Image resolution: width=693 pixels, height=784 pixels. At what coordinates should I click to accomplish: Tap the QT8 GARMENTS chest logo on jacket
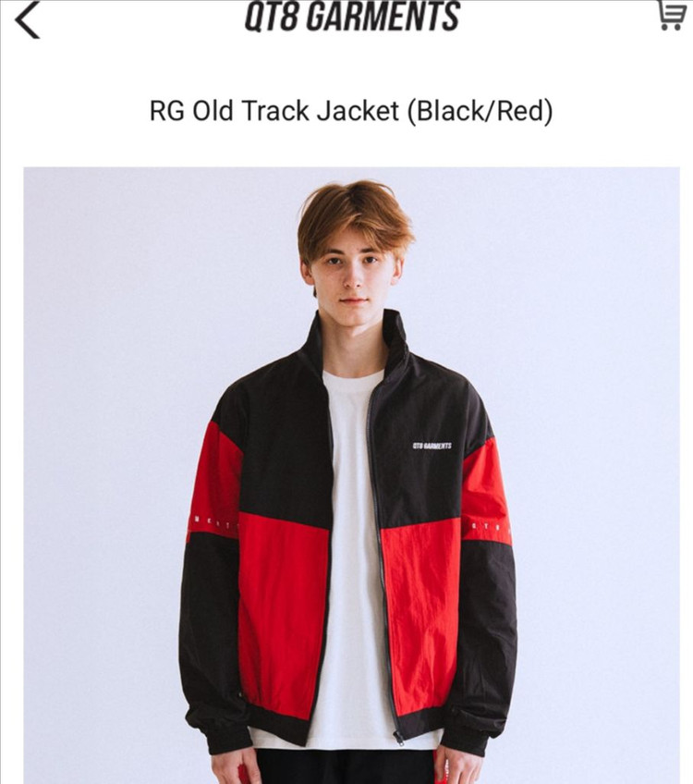point(432,446)
